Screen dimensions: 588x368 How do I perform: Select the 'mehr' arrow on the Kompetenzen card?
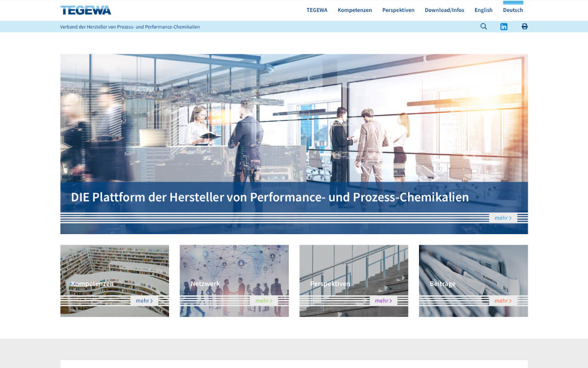point(145,300)
